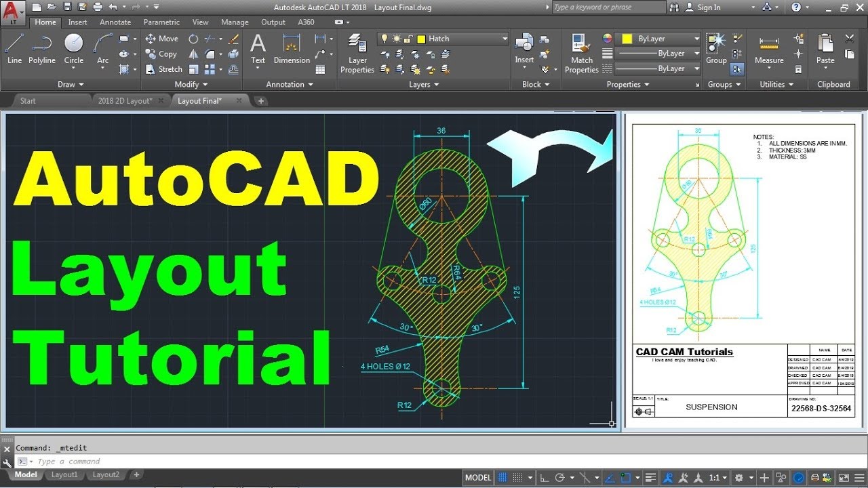Select the Arc tool

[102, 49]
